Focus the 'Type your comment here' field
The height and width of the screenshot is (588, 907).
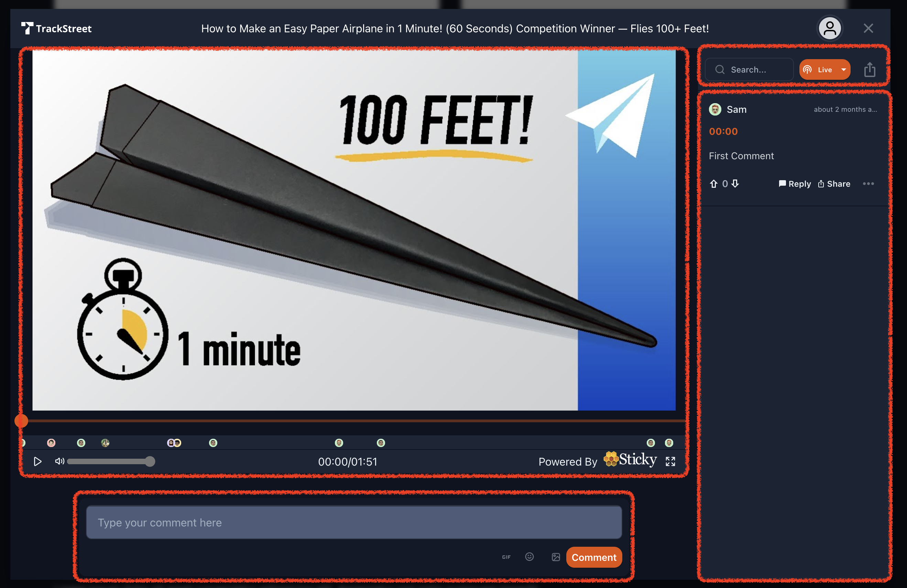pos(354,522)
